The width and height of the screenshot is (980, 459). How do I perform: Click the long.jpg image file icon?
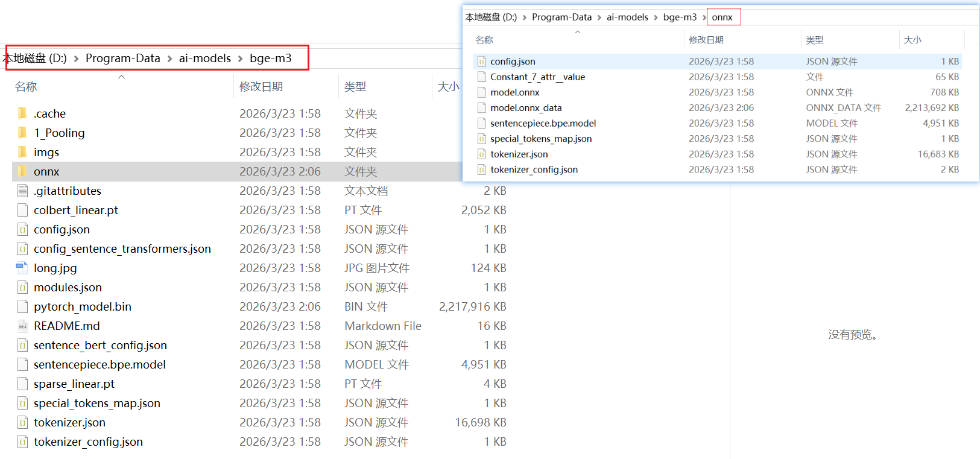[x=22, y=268]
